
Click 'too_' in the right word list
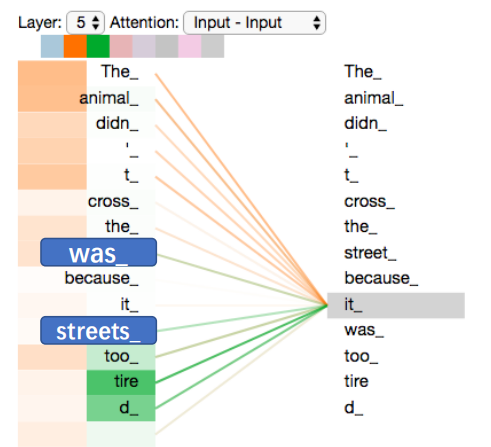click(361, 356)
